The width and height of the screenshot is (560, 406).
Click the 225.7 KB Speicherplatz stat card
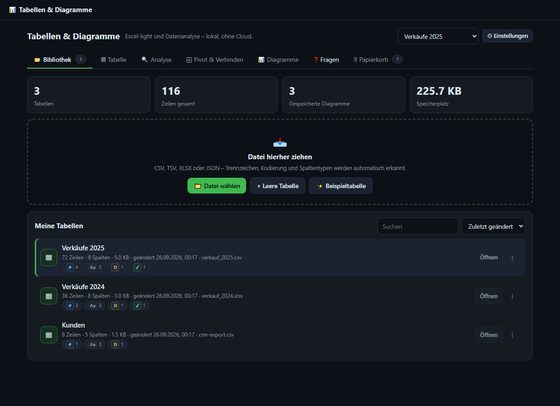click(471, 95)
